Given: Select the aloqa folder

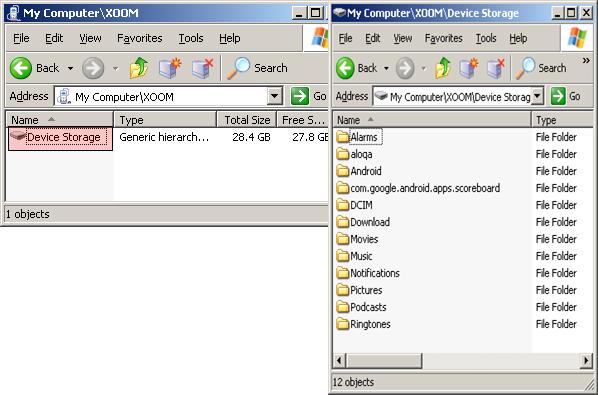Looking at the screenshot, I should coord(355,154).
